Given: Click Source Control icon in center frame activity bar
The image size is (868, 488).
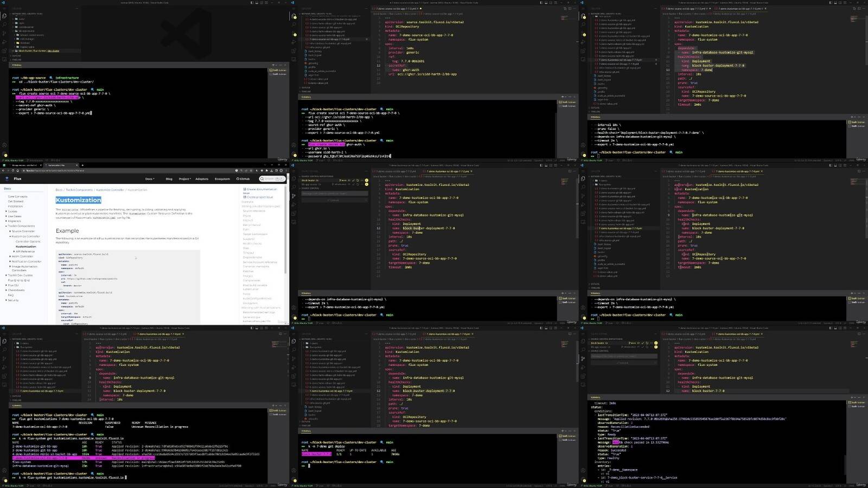Looking at the screenshot, I should pyautogui.click(x=293, y=196).
